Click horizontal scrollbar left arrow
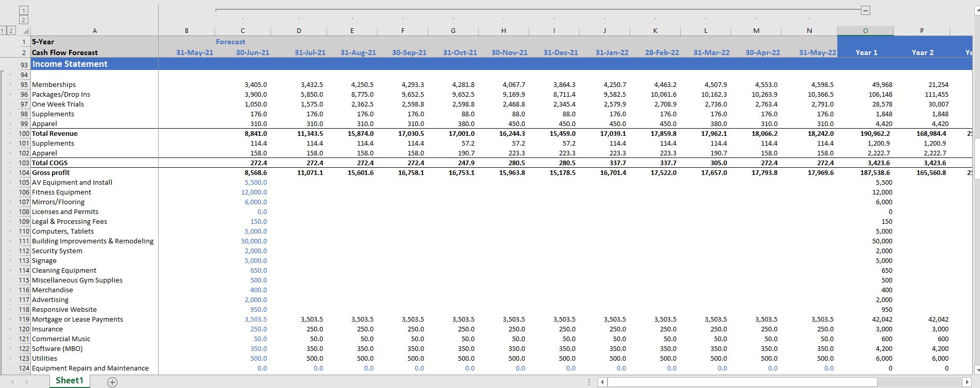The width and height of the screenshot is (980, 388). (602, 382)
